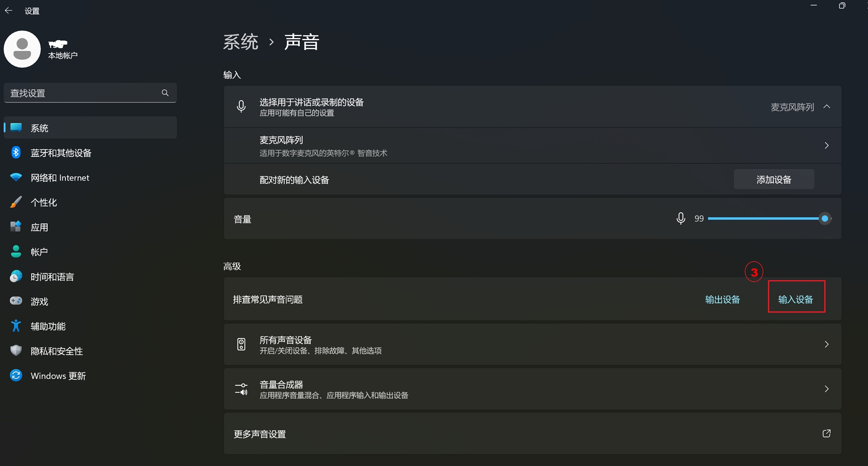Collapse the 麦克风阵列 device chooser
Image resolution: width=868 pixels, height=466 pixels.
tap(827, 107)
